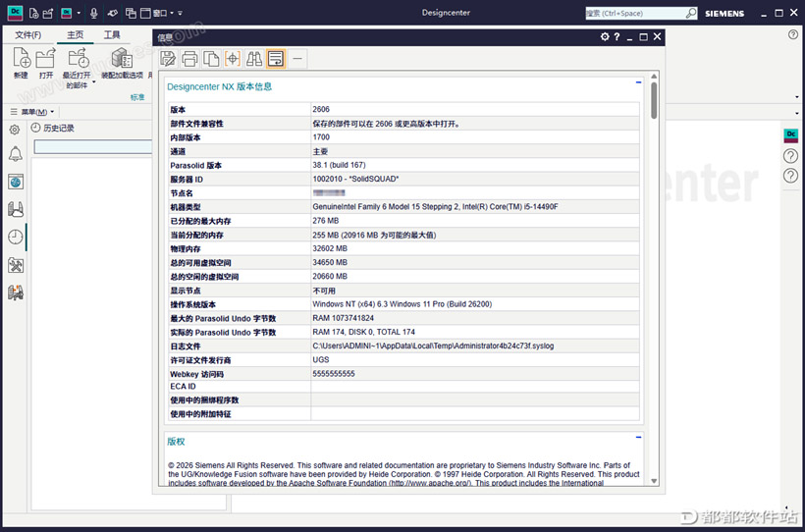Click the scroll down arrow in 信息 window
The width and height of the screenshot is (805, 532).
[x=654, y=481]
